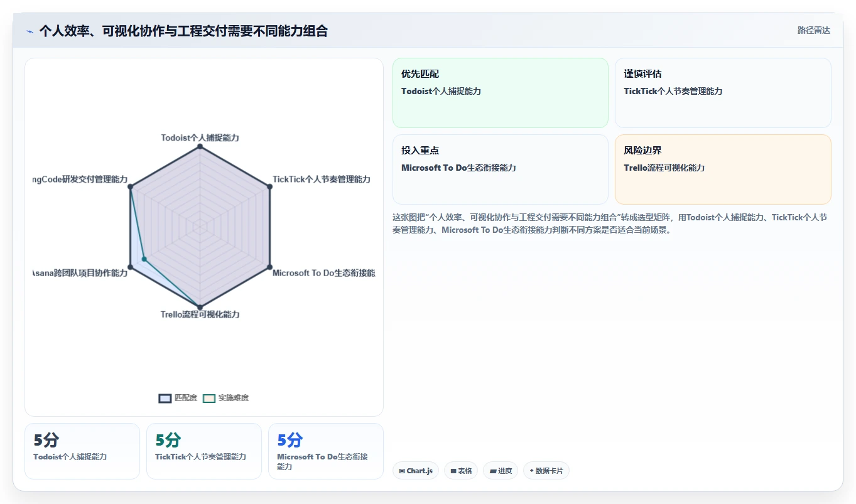Click the lightning icon beside the header title

(x=30, y=31)
